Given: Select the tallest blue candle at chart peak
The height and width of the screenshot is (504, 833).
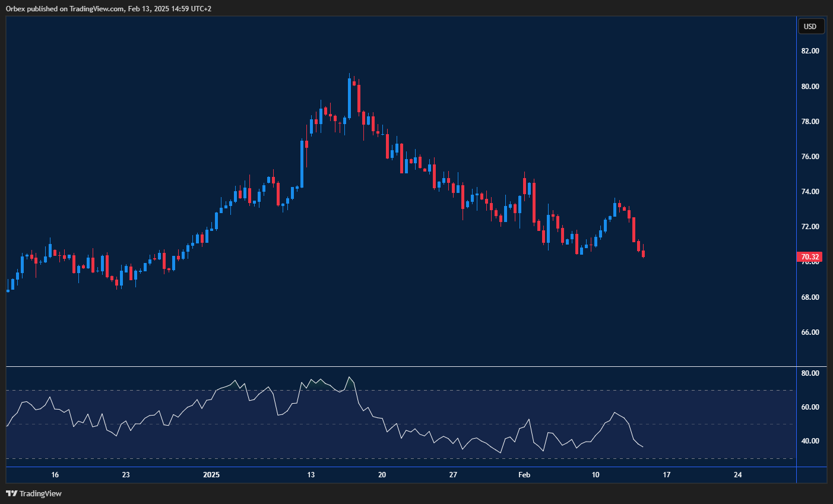Looking at the screenshot, I should tap(349, 98).
